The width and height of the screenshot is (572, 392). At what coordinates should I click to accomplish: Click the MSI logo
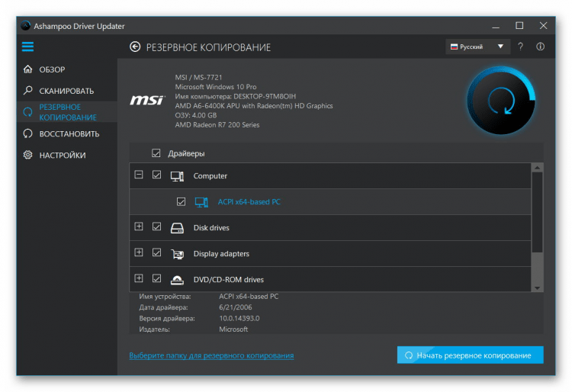(147, 100)
